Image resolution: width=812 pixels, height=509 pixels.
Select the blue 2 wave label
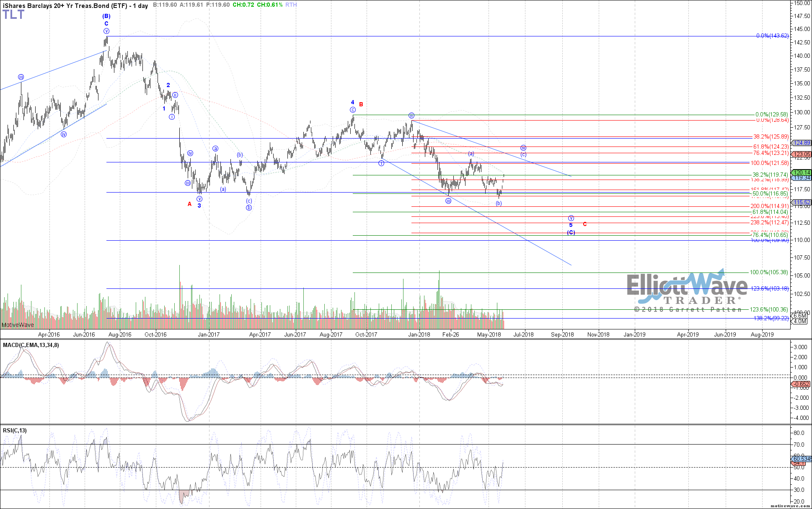[x=168, y=85]
